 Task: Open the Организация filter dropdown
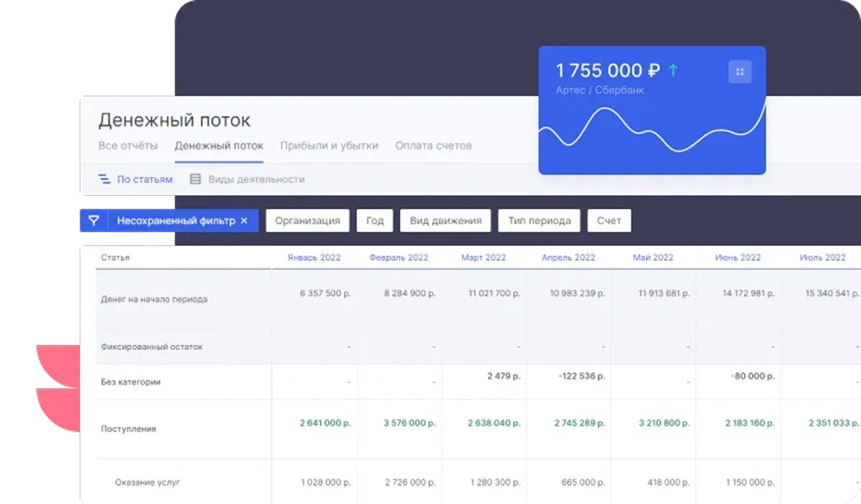(307, 221)
